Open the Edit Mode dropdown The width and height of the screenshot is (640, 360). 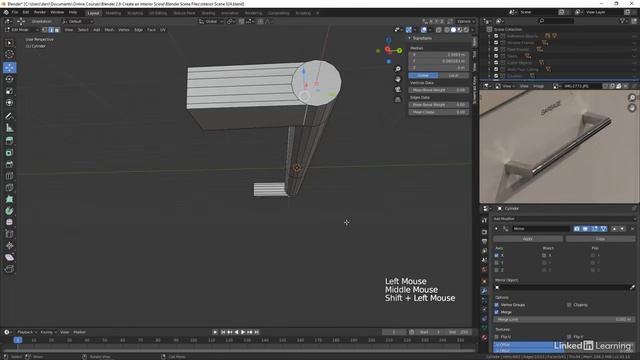tap(21, 30)
